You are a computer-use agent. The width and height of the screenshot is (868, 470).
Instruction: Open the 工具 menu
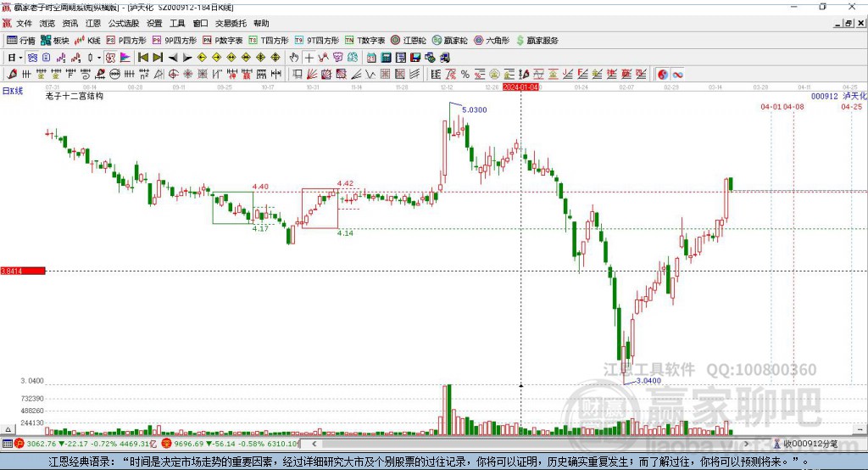tap(177, 23)
